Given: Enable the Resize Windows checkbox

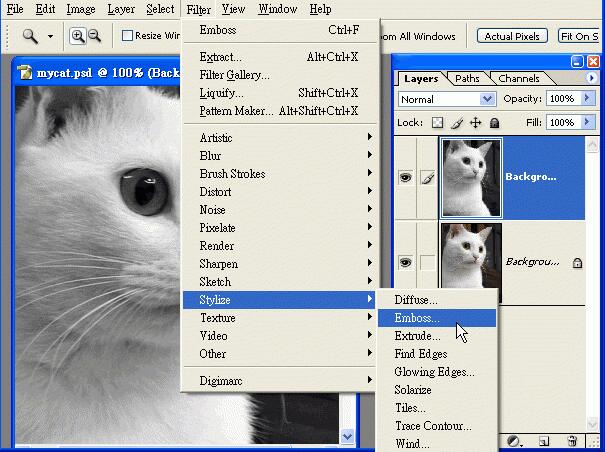Looking at the screenshot, I should [127, 36].
